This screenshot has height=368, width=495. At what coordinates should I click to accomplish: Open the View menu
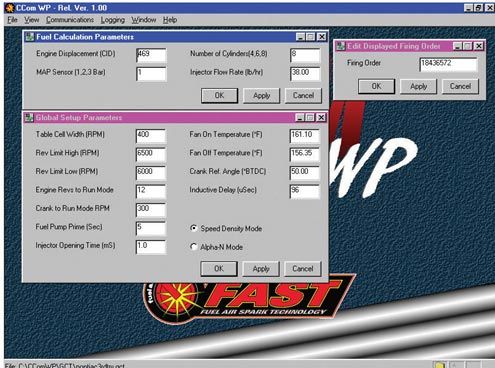point(31,20)
